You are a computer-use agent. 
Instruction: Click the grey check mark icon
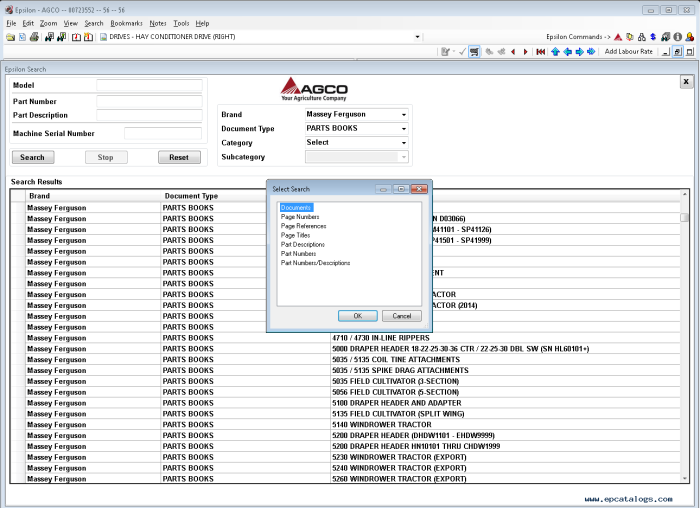click(x=462, y=52)
